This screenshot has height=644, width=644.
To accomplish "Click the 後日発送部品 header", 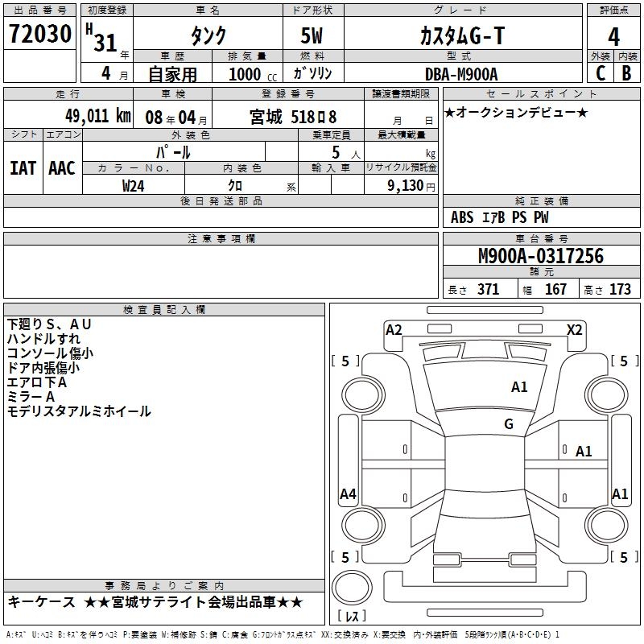I will tap(221, 200).
